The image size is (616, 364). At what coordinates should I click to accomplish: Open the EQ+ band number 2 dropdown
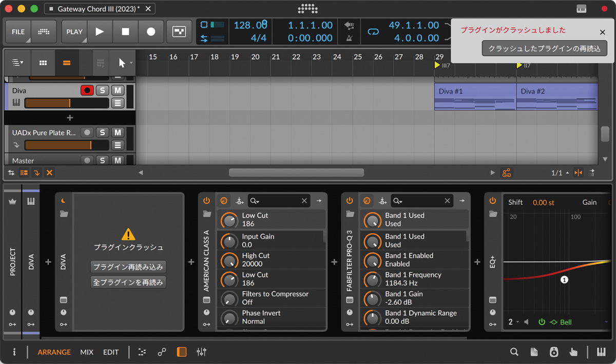(x=514, y=322)
